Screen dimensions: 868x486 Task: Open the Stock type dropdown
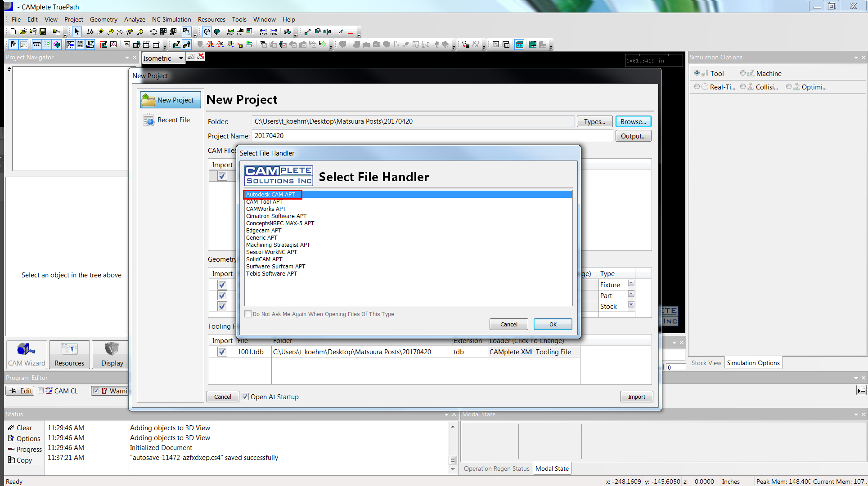point(631,305)
